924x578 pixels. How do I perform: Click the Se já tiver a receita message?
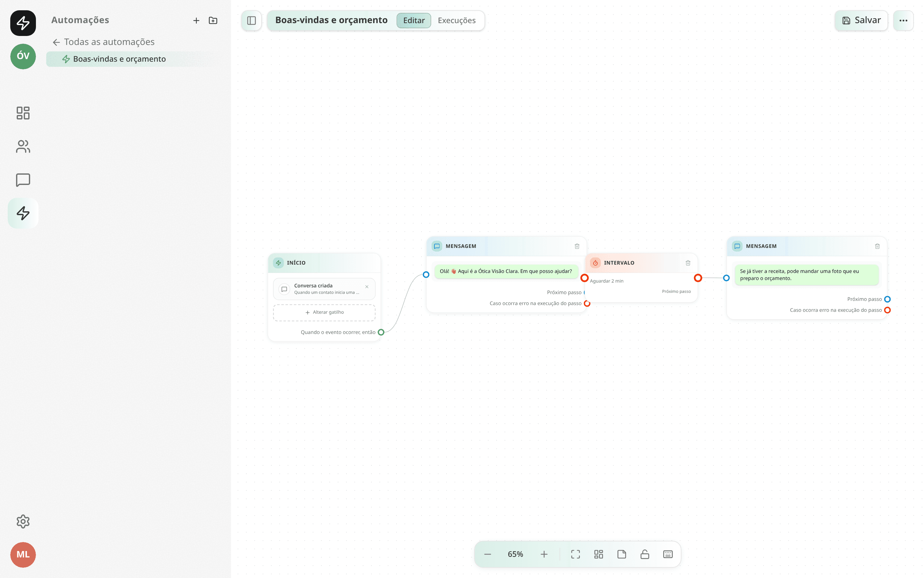[x=806, y=275]
